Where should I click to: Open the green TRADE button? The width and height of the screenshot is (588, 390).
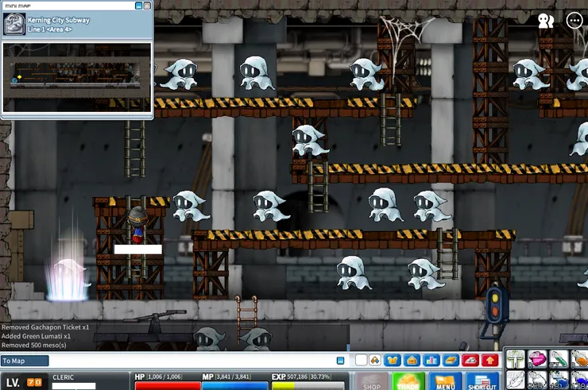[408, 381]
